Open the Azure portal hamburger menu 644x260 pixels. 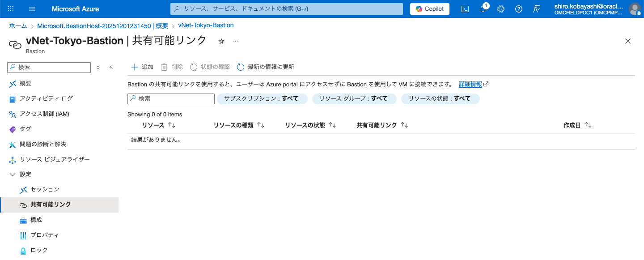(32, 9)
